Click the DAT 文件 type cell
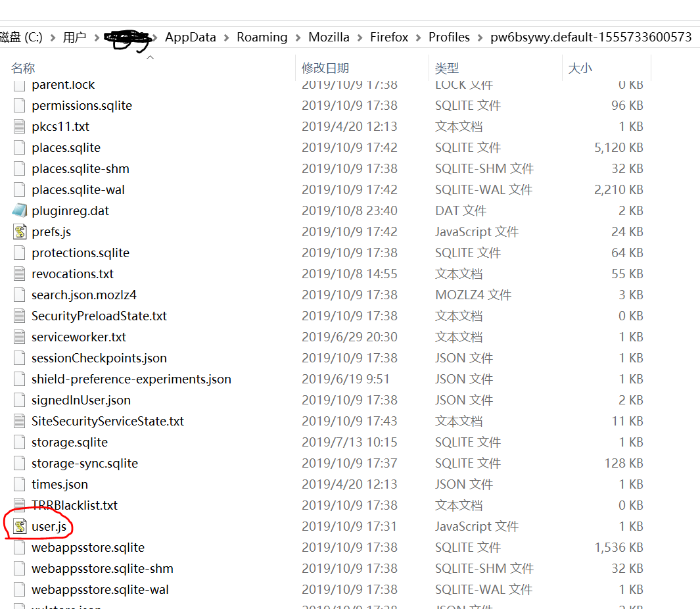The image size is (700, 609). click(x=461, y=210)
